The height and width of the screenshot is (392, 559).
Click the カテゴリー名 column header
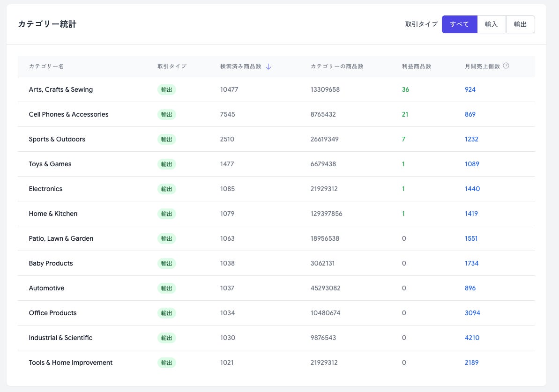click(46, 67)
